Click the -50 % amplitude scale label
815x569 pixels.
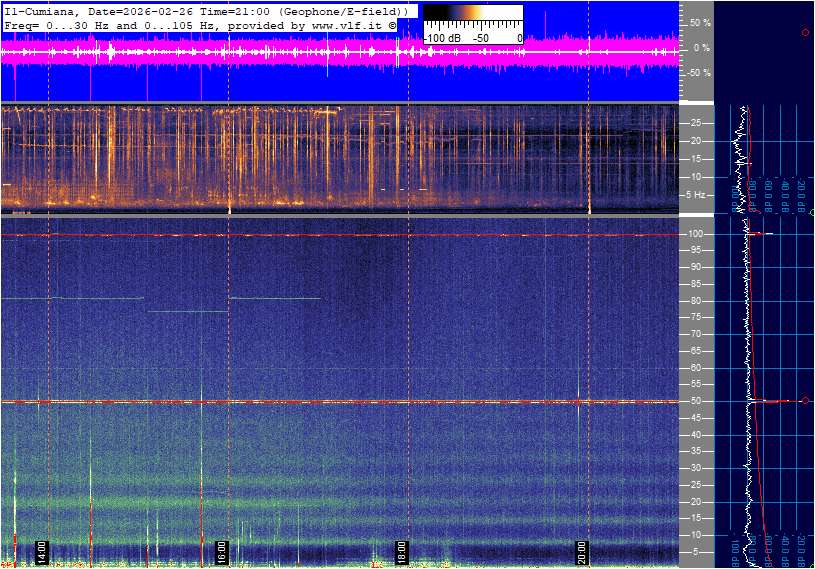698,73
